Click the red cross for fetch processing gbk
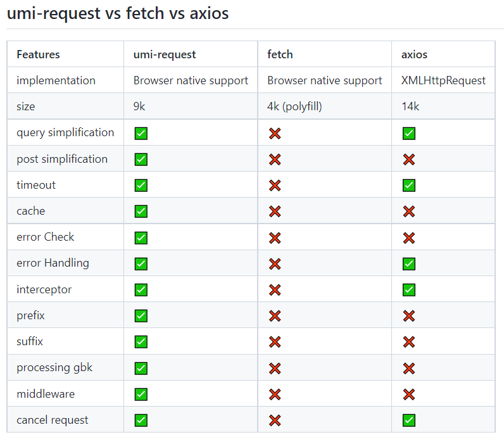The height and width of the screenshot is (437, 504). 275,369
